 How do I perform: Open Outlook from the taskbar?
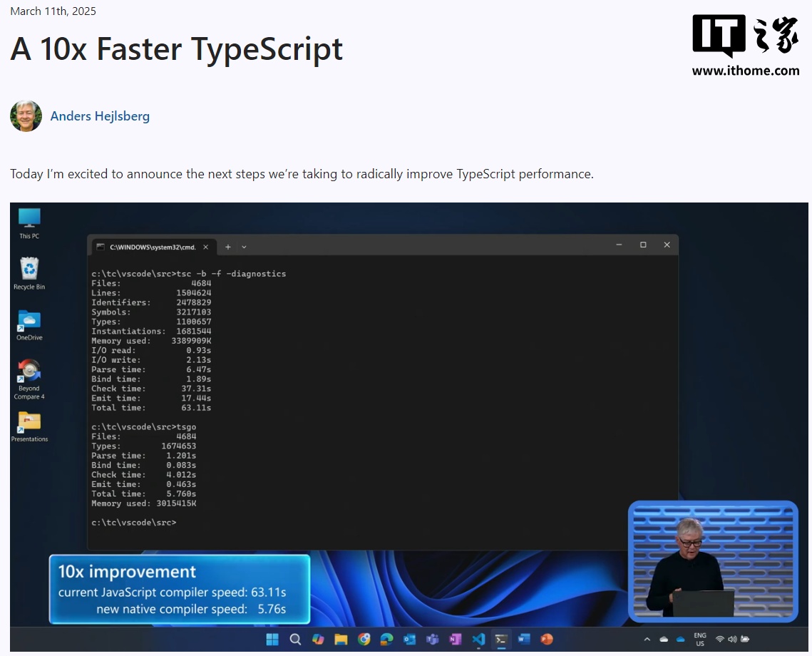[x=410, y=640]
